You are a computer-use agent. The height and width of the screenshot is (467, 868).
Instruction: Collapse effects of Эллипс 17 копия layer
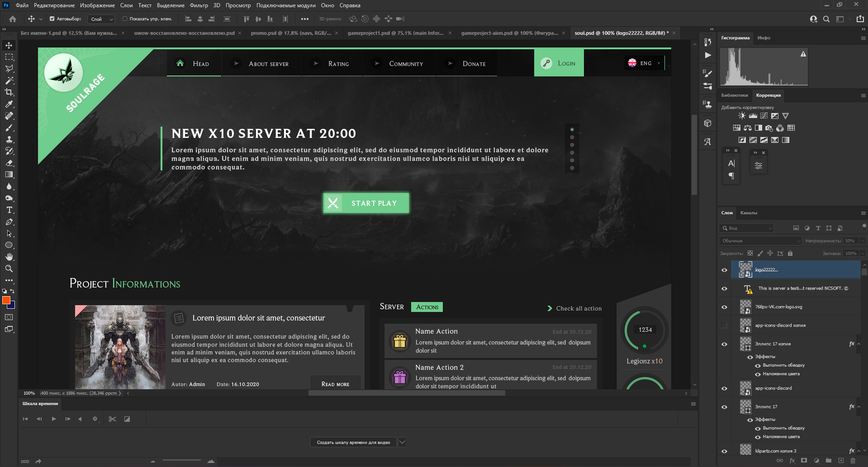click(x=859, y=344)
